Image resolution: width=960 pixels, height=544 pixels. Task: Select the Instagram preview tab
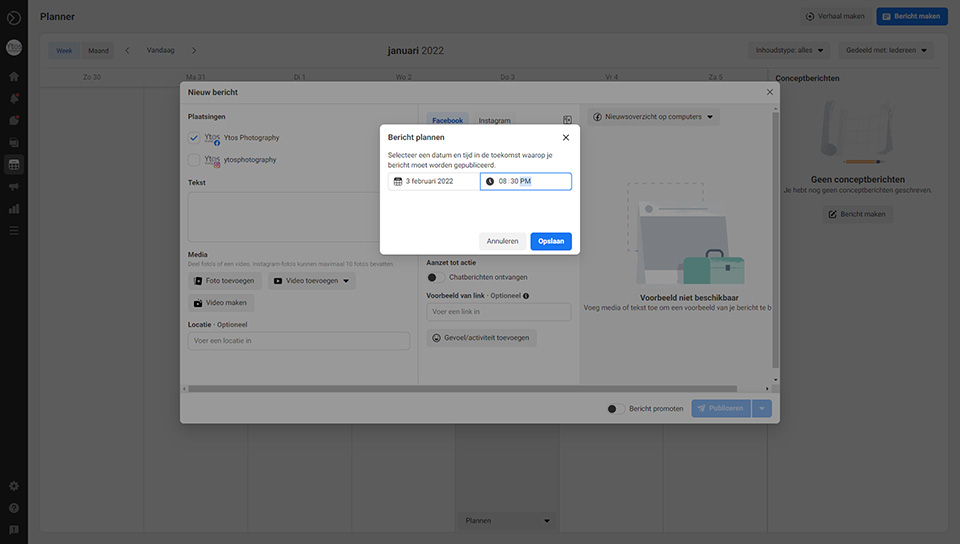494,120
